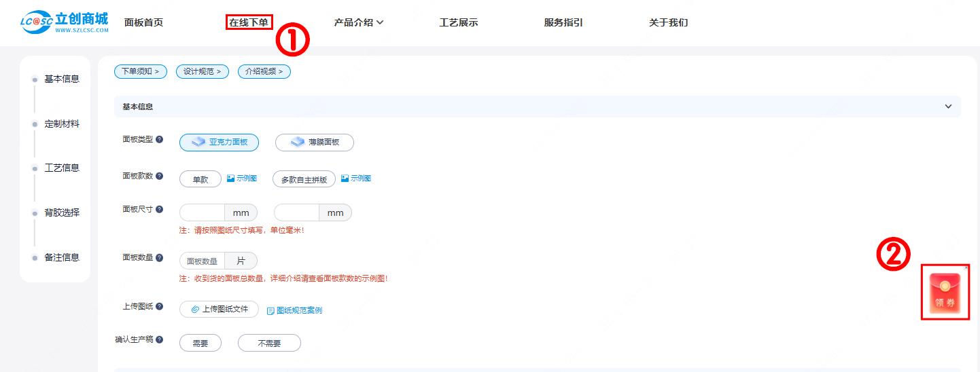Open 在线下单 navigation tab
Screen dimensions: 980x372
pyautogui.click(x=249, y=22)
